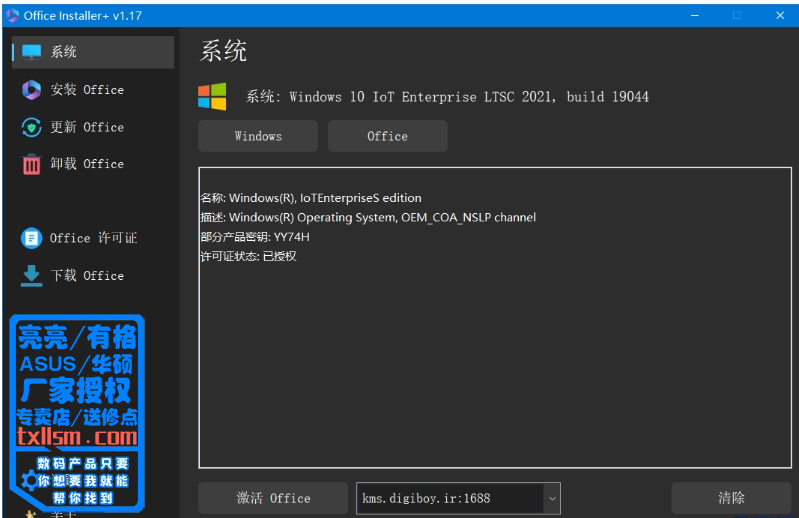Expand the KMS server dropdown arrow
799x518 pixels.
click(552, 498)
